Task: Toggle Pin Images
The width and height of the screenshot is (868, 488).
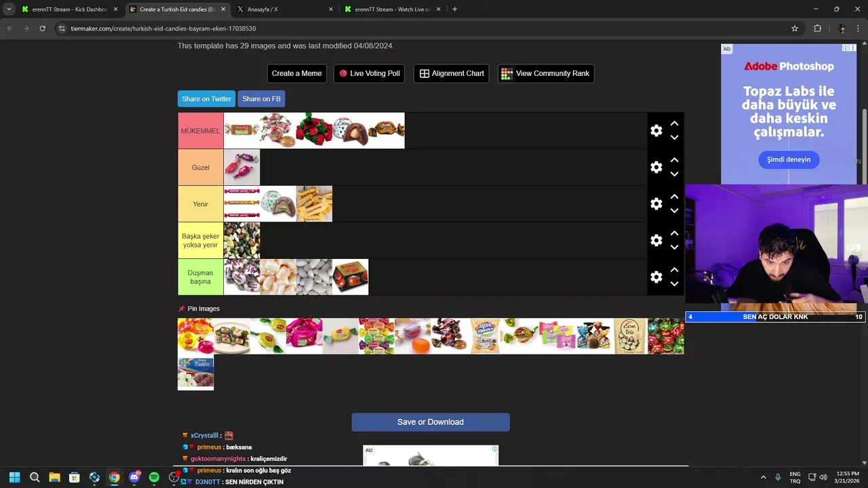Action: (x=199, y=308)
